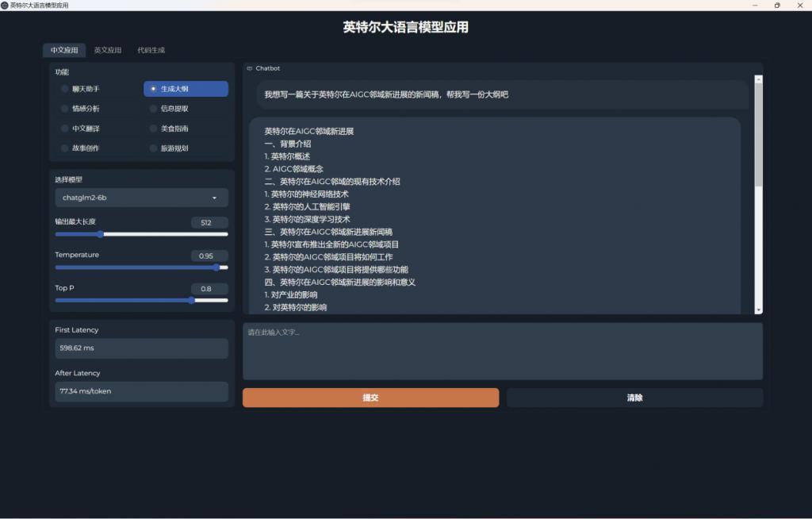Select the 中文应用 tab
812x519 pixels.
pos(64,49)
